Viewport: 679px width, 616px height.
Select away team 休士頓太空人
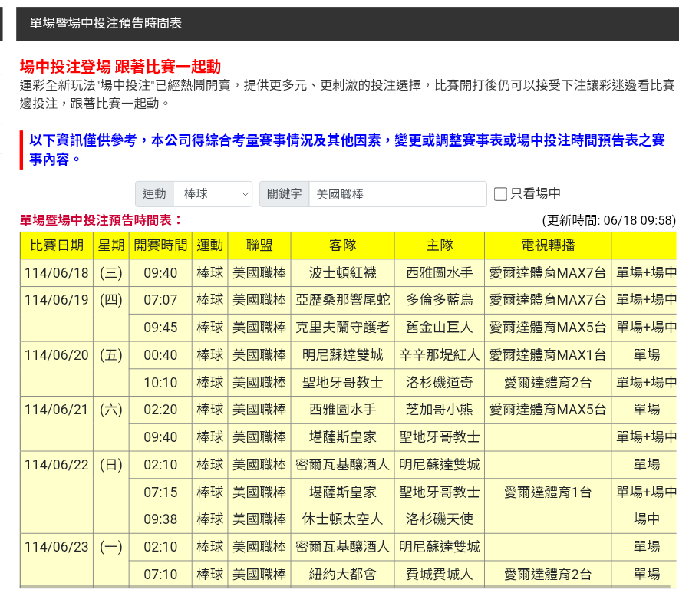pos(342,519)
